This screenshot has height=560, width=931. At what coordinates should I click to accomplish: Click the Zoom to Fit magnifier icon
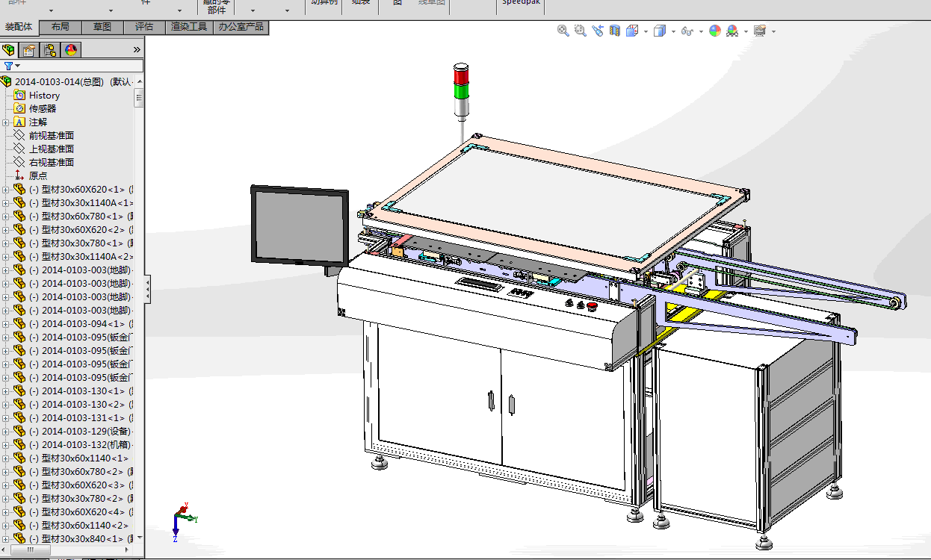563,31
